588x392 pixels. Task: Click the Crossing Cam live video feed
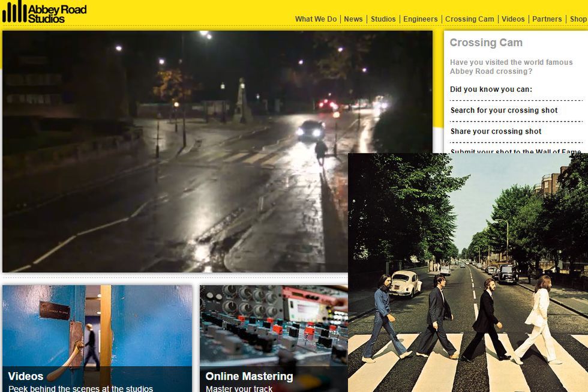217,151
